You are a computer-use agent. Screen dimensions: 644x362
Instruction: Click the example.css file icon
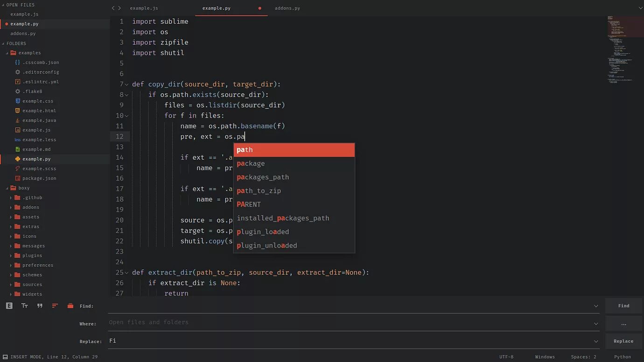(x=17, y=101)
